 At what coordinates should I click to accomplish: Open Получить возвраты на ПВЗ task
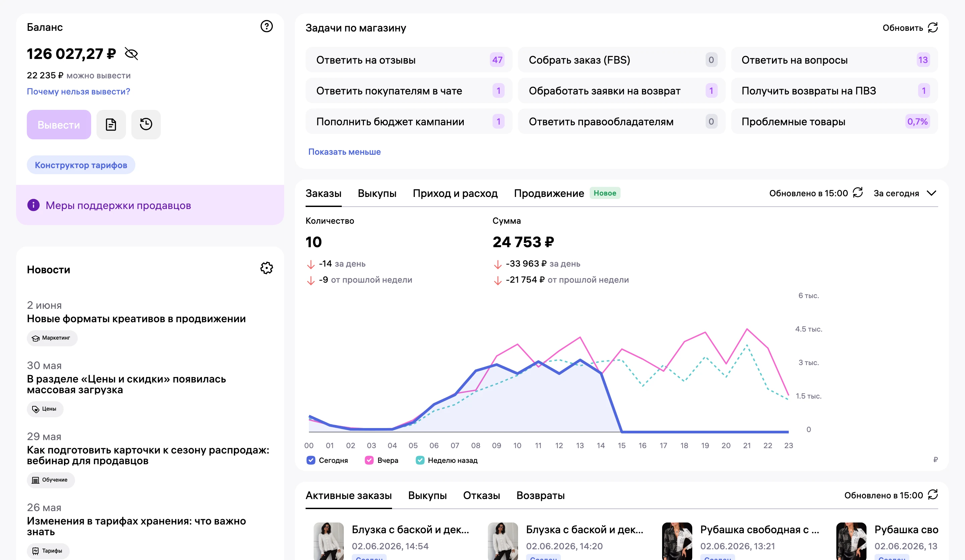tap(834, 91)
